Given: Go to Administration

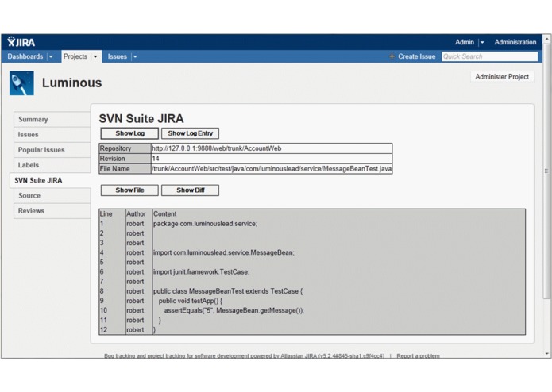Looking at the screenshot, I should tap(515, 42).
